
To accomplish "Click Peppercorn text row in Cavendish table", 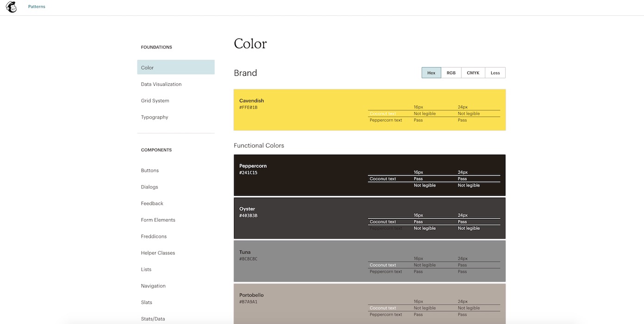I will tap(434, 120).
